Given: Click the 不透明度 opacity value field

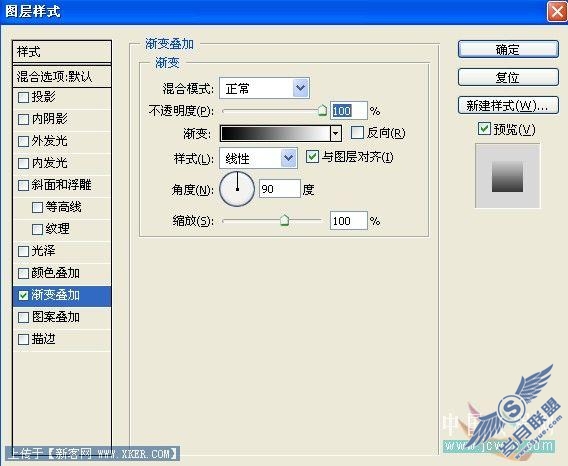Looking at the screenshot, I should coord(349,111).
